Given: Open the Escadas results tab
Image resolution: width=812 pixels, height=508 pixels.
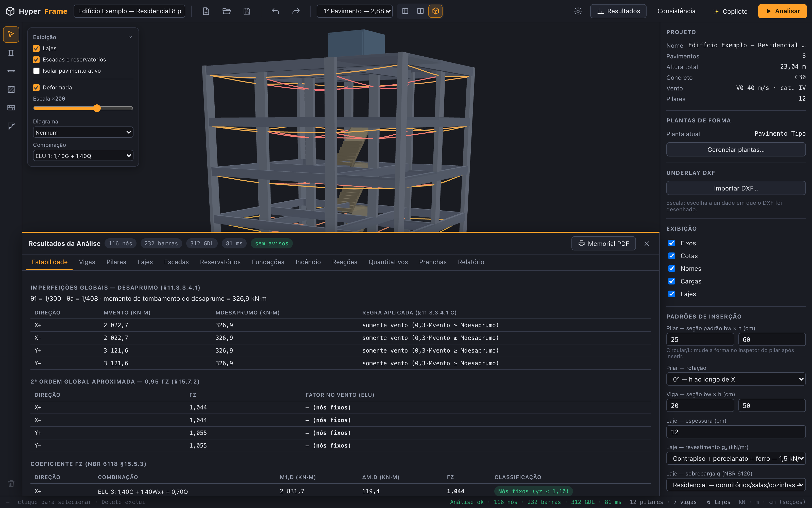Looking at the screenshot, I should (x=177, y=262).
